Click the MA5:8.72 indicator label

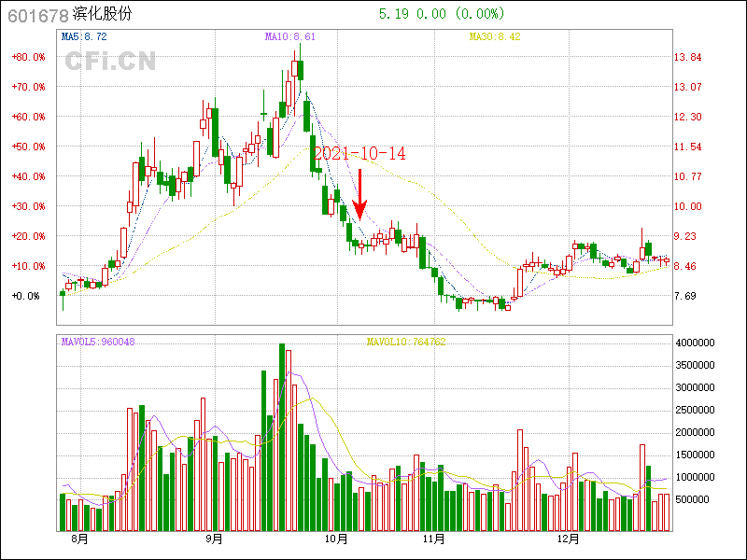point(84,36)
